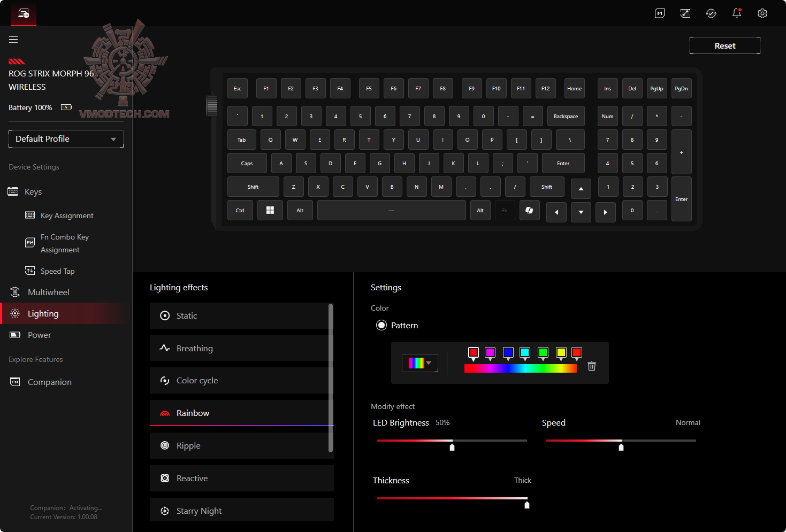Select the red stop beside the yellow stop
Image resolution: width=786 pixels, height=532 pixels.
tap(577, 352)
